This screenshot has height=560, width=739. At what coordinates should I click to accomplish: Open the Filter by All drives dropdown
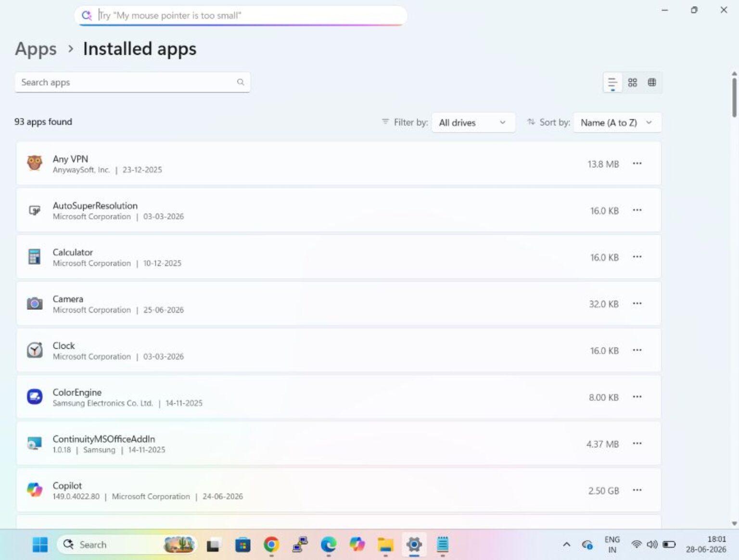click(x=473, y=123)
